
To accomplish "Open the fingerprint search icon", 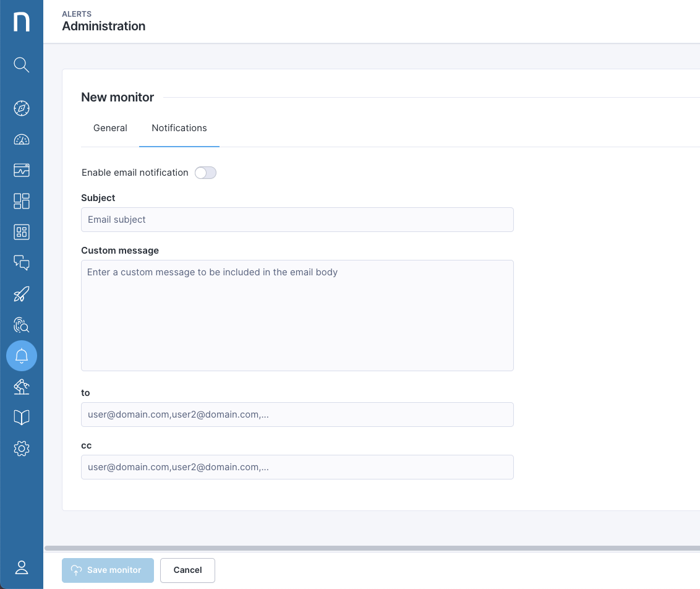I will coord(22,325).
